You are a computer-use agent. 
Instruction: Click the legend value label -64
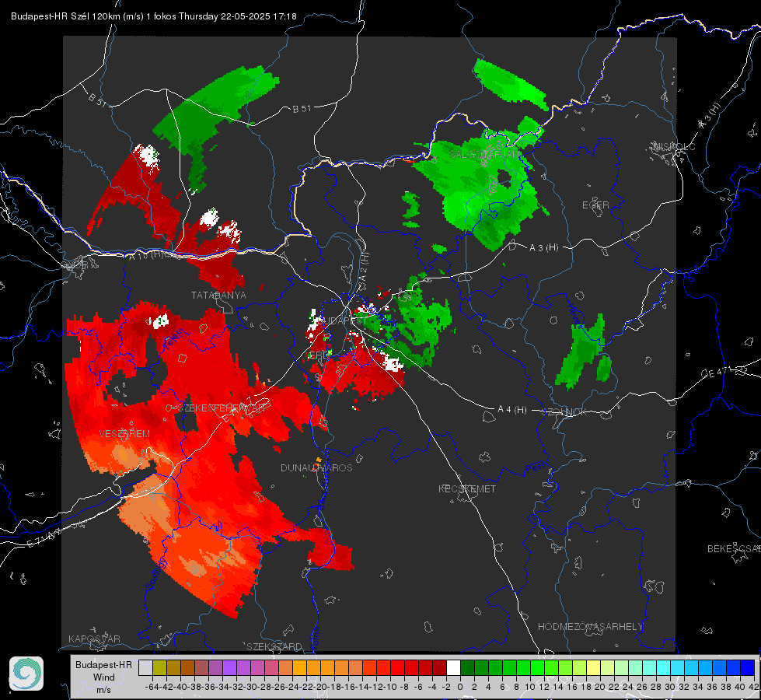click(x=152, y=687)
